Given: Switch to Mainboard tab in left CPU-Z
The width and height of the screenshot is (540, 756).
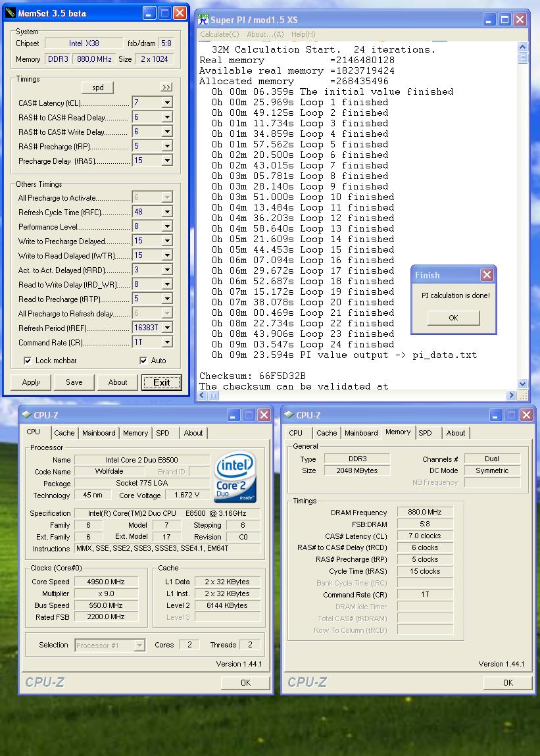Looking at the screenshot, I should [x=99, y=433].
